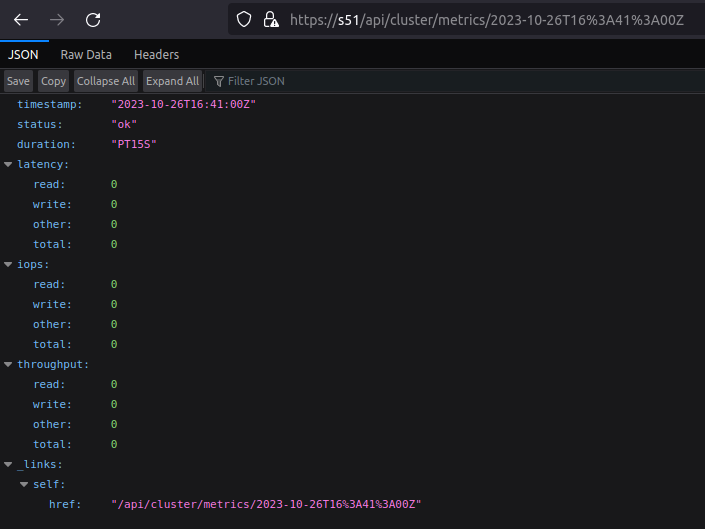Collapse the throughput section
This screenshot has height=529, width=705.
pyautogui.click(x=9, y=364)
